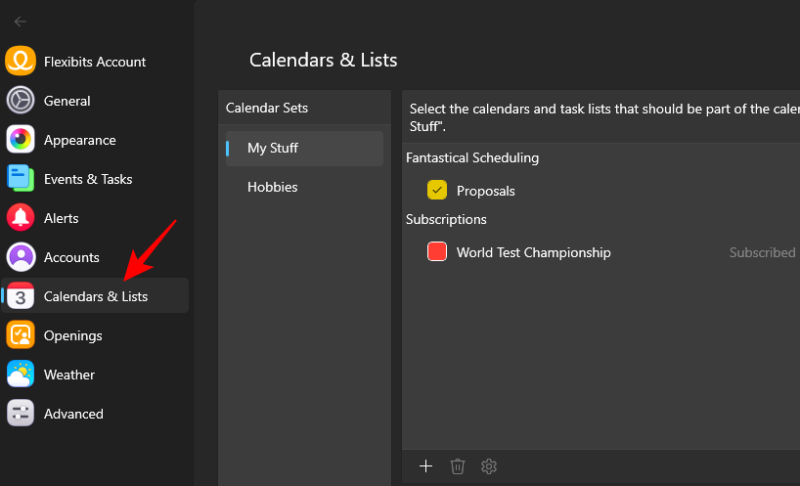
Task: Go to Weather settings label
Action: coord(69,375)
